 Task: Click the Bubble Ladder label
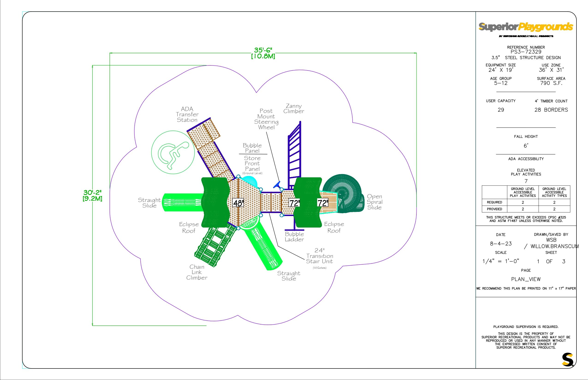coord(294,237)
